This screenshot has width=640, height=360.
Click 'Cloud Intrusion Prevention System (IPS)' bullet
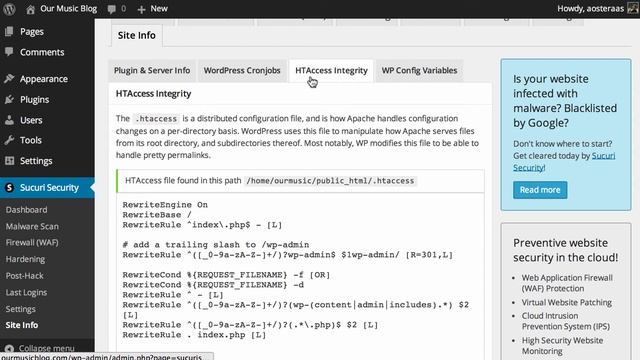click(566, 321)
